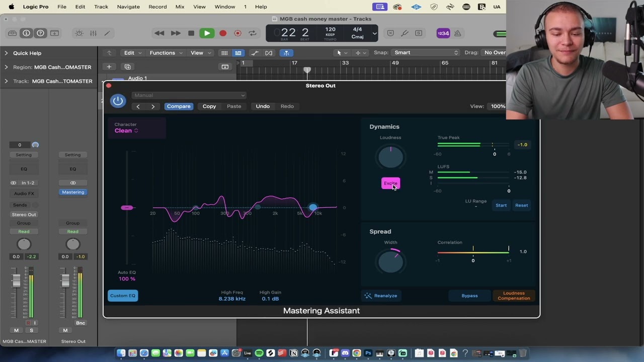Go to next plug-in setting arrow
Screen dimensions: 644x362
153,107
